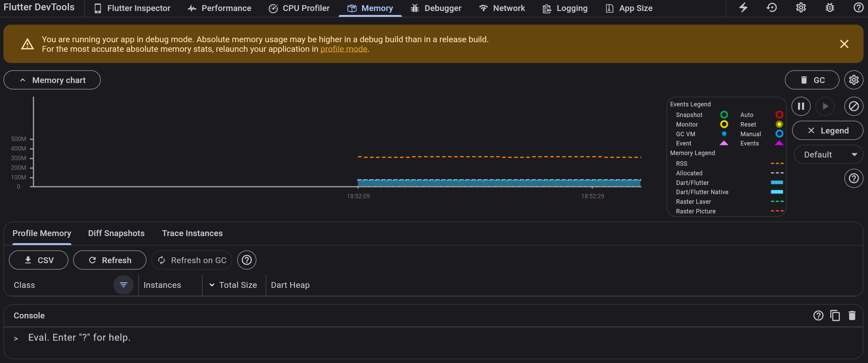Image resolution: width=868 pixels, height=363 pixels.
Task: Open memory chart settings gear icon
Action: coord(854,80)
